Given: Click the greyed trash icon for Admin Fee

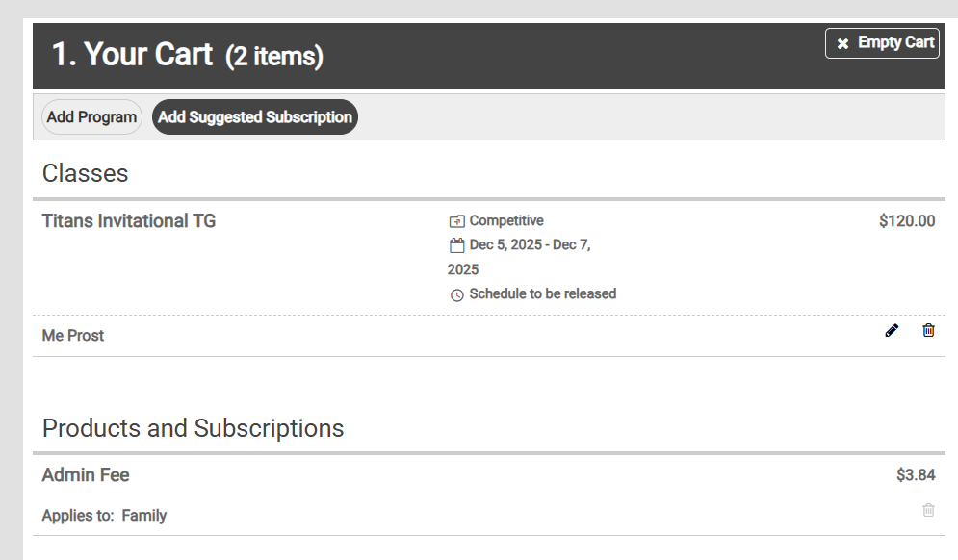Looking at the screenshot, I should [x=928, y=510].
